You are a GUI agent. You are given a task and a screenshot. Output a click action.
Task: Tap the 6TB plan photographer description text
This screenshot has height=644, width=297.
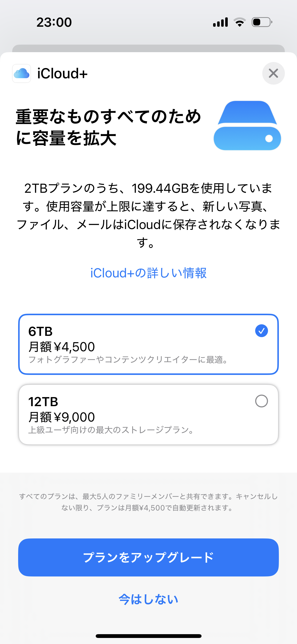click(x=128, y=360)
